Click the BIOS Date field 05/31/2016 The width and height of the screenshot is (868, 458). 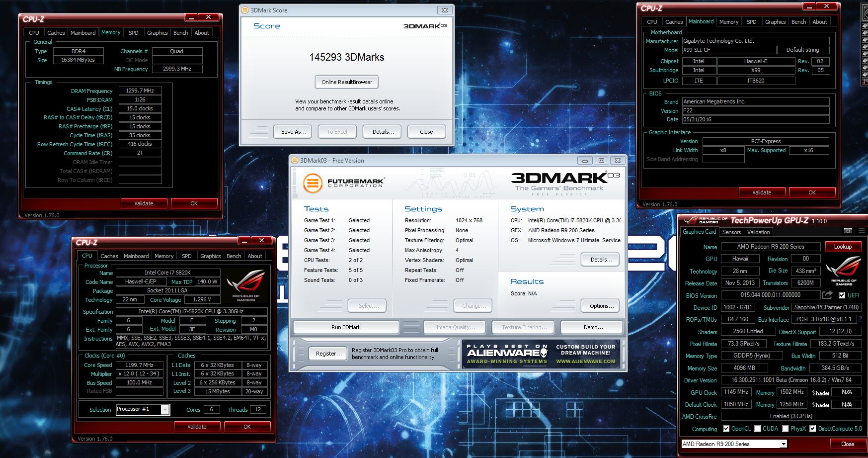(x=756, y=119)
